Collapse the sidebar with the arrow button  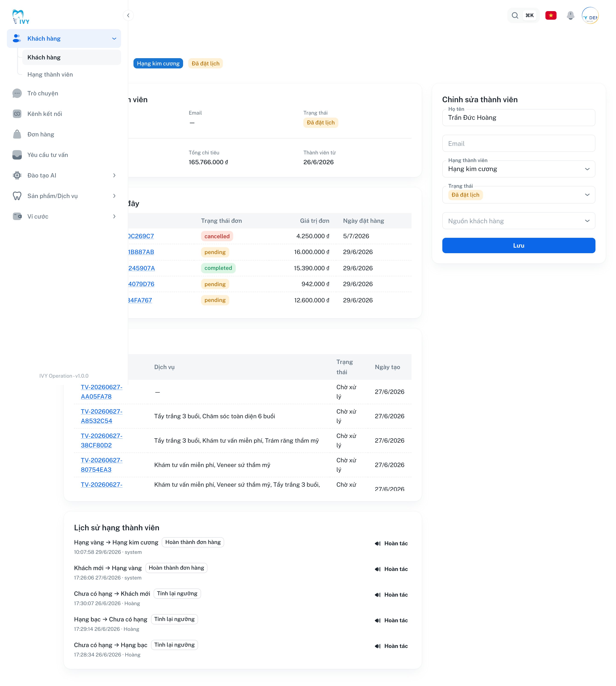tap(128, 15)
